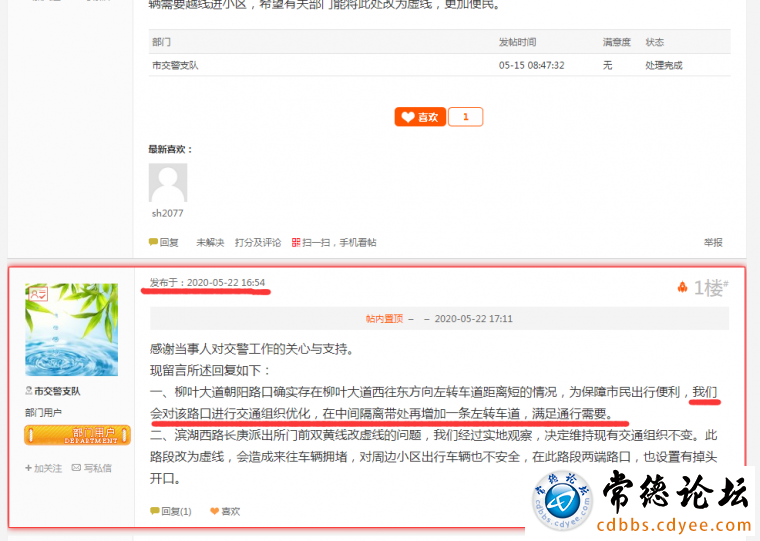Select the 未解决 status link
Image resolution: width=760 pixels, height=541 pixels.
tap(210, 242)
